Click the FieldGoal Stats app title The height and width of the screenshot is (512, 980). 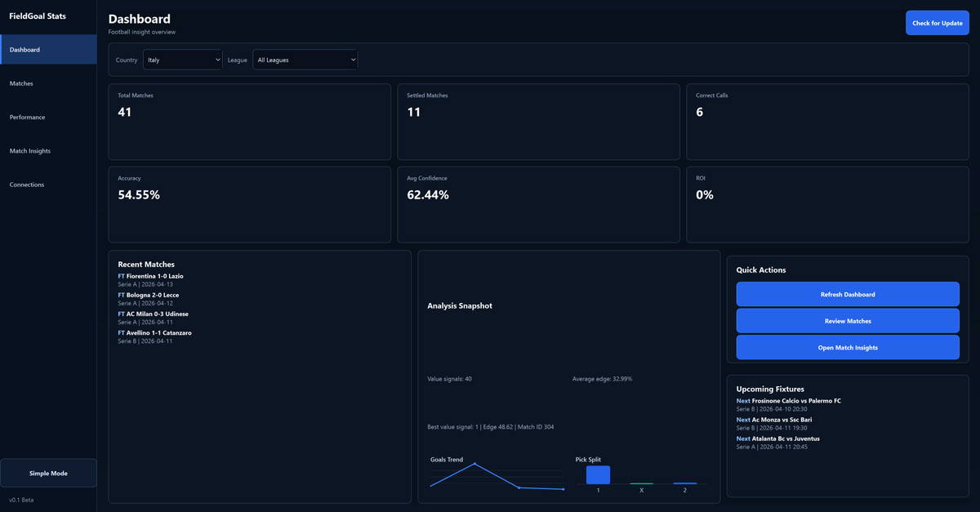(38, 16)
